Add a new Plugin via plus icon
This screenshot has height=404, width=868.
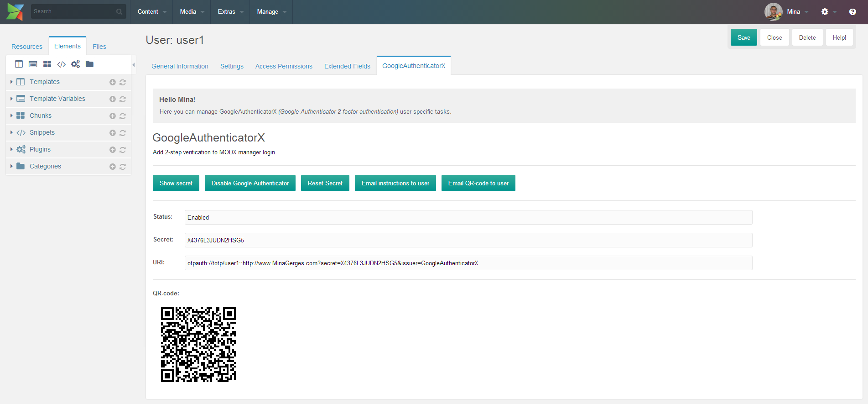point(113,150)
